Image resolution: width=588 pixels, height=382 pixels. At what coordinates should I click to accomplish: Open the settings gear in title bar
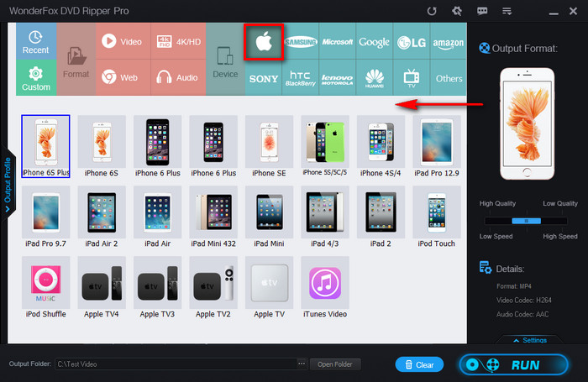pos(457,11)
